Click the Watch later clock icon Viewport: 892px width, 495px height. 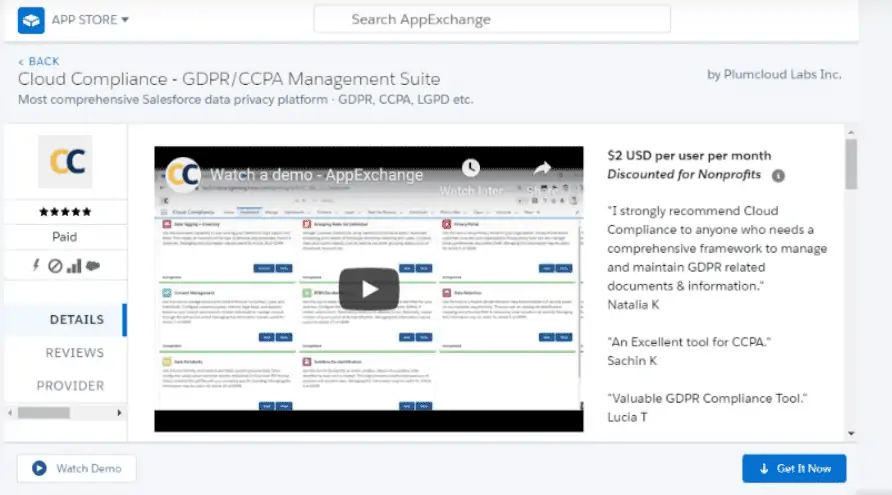tap(470, 168)
